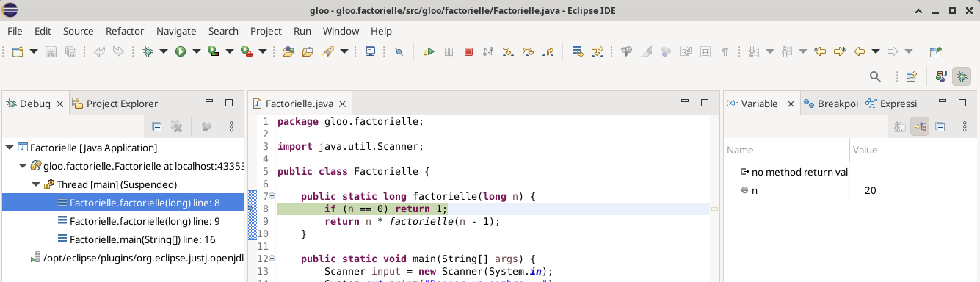
Task: Toggle Skip All Breakpoints in the toolbar
Action: [x=399, y=52]
